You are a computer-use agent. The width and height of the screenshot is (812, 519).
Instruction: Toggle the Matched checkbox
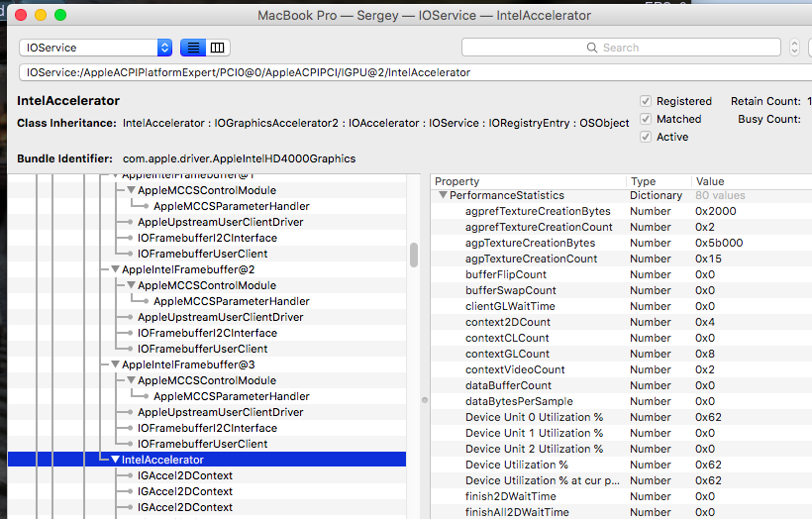click(x=646, y=119)
